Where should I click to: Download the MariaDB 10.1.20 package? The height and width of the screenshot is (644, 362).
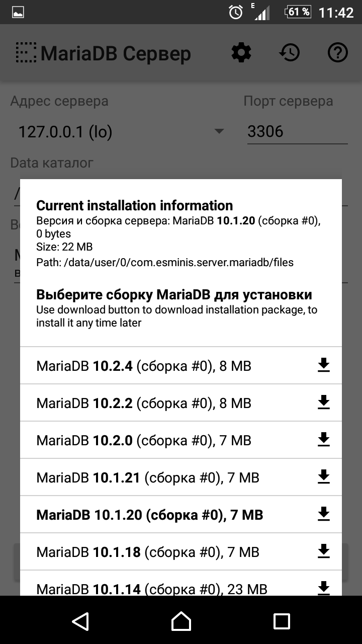tap(324, 514)
